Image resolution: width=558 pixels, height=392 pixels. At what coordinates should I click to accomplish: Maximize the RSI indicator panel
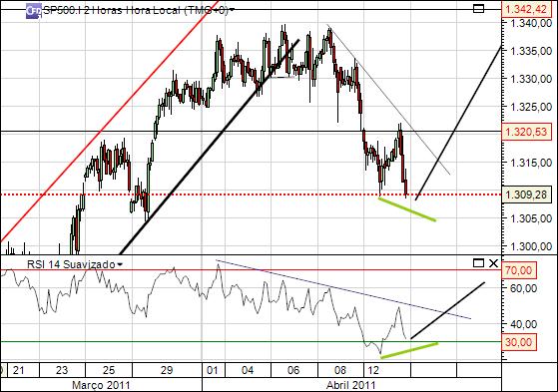[x=478, y=263]
